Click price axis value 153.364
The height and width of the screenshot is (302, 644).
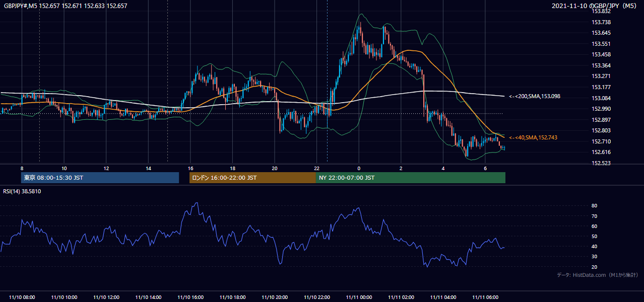tap(601, 65)
